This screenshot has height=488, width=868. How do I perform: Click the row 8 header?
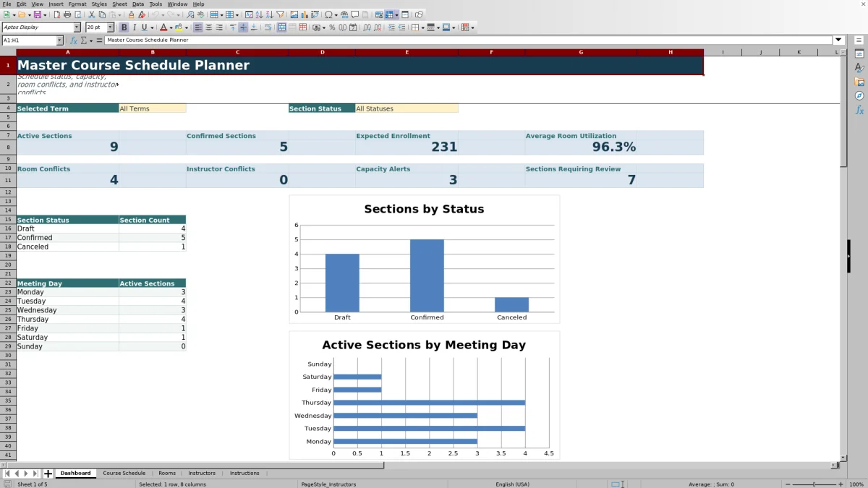click(8, 147)
